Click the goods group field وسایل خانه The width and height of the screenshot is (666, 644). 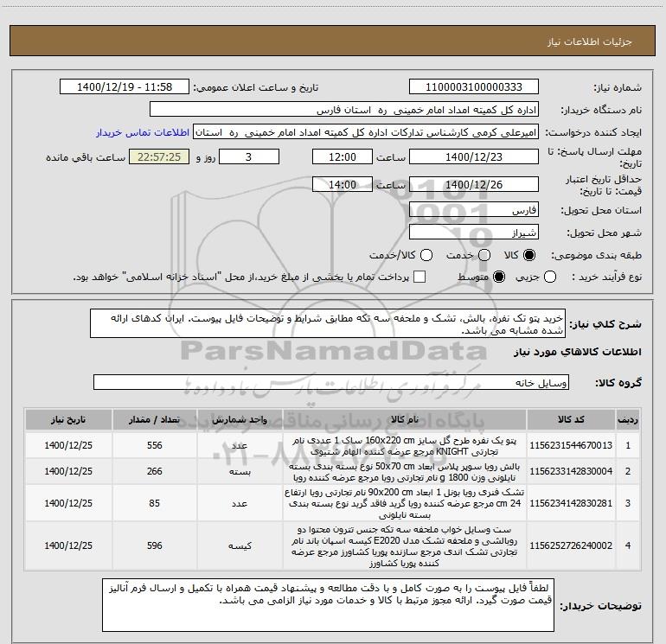click(x=331, y=382)
